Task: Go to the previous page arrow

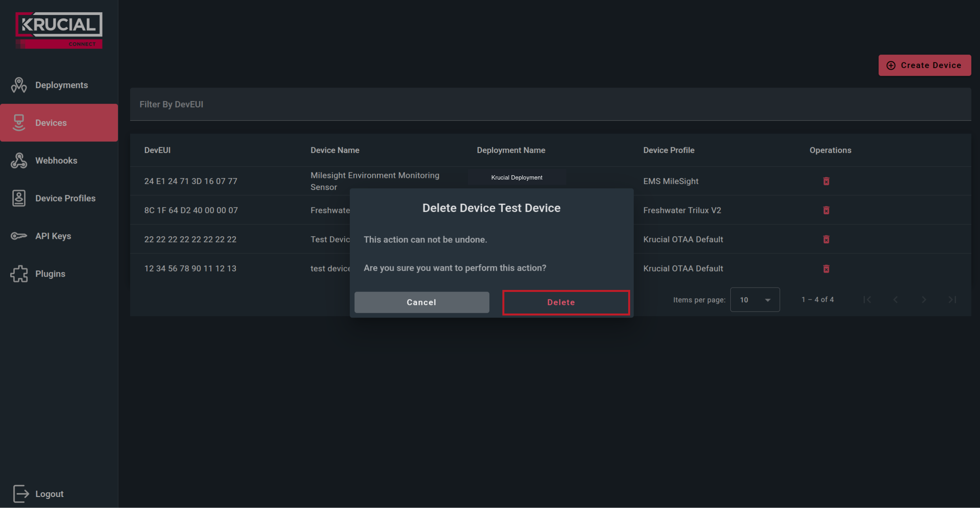Action: click(x=895, y=300)
